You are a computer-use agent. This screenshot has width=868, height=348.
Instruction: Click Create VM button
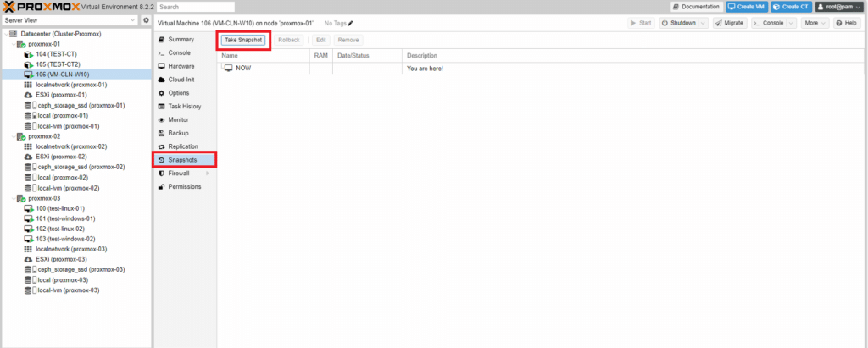click(747, 7)
